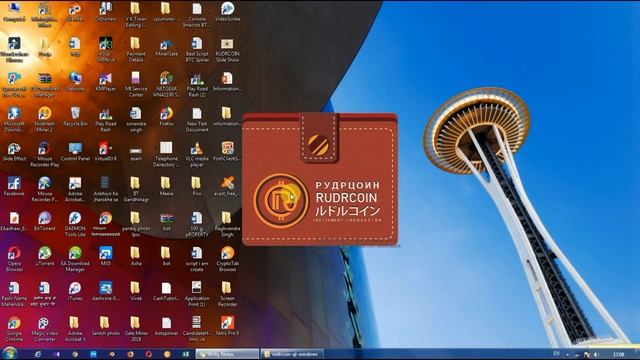Open the sonendra singh document

click(136, 119)
